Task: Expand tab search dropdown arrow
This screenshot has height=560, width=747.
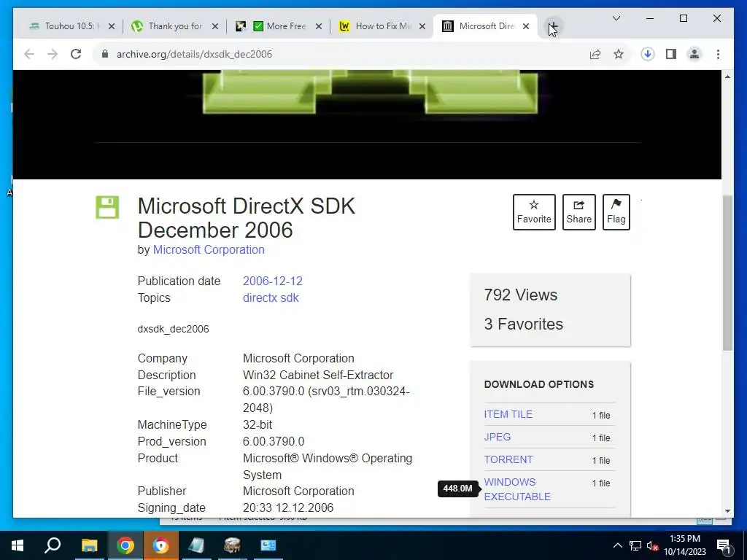Action: (616, 18)
